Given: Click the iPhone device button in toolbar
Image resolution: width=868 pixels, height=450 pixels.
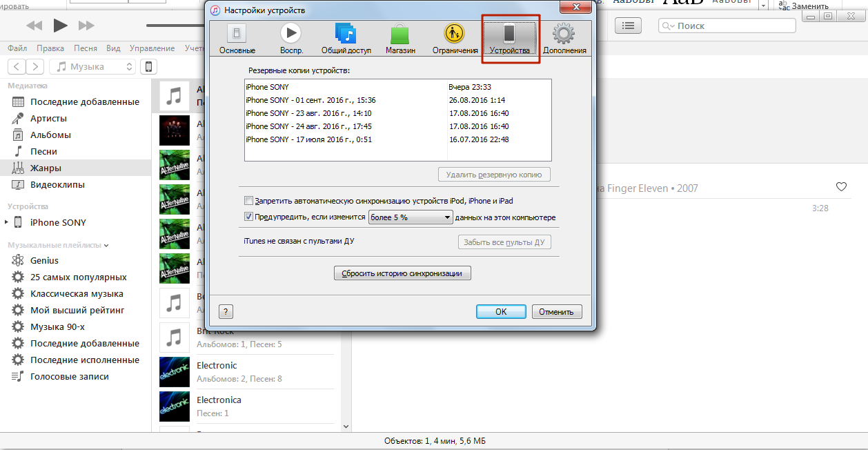Looking at the screenshot, I should [x=148, y=67].
